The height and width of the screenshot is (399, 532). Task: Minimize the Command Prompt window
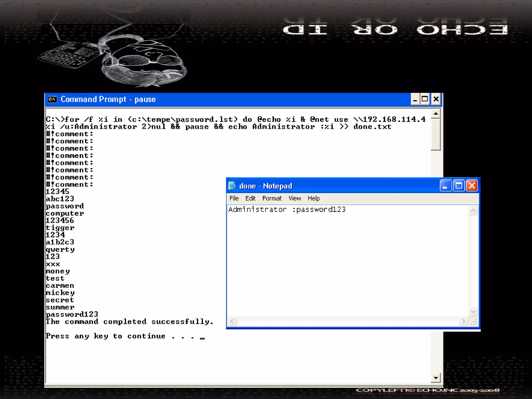point(415,99)
